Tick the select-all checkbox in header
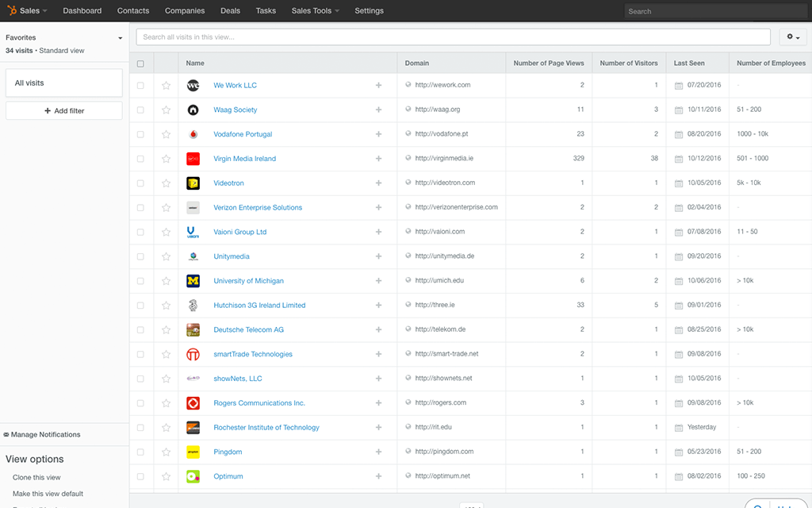This screenshot has height=508, width=812. [140, 63]
